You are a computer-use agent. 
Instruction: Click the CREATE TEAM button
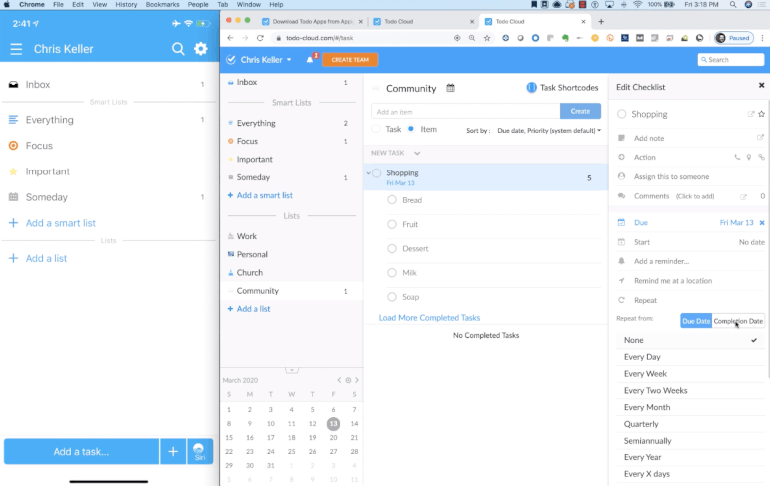350,60
